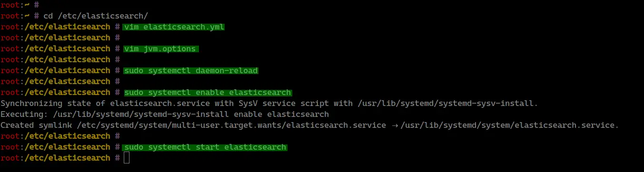The height and width of the screenshot is (172, 644).
Task: Click 'sudo systemctl enable elasticsearch' command
Action: pos(207,92)
